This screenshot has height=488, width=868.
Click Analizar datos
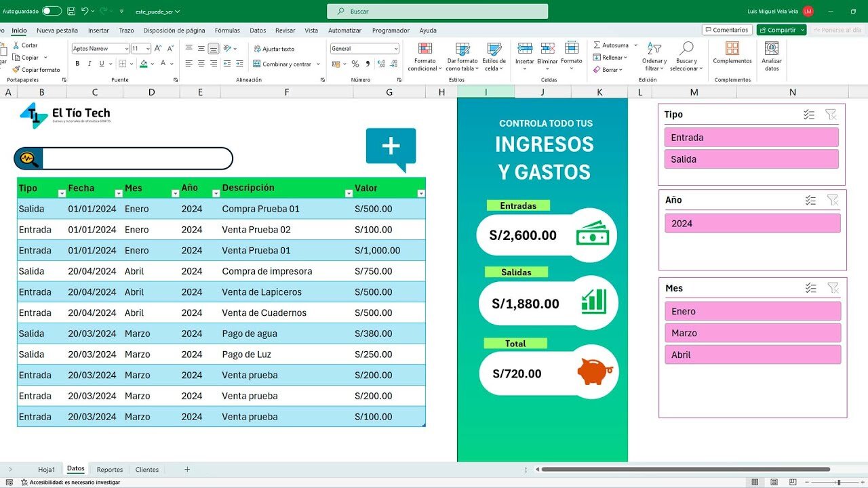pos(772,56)
